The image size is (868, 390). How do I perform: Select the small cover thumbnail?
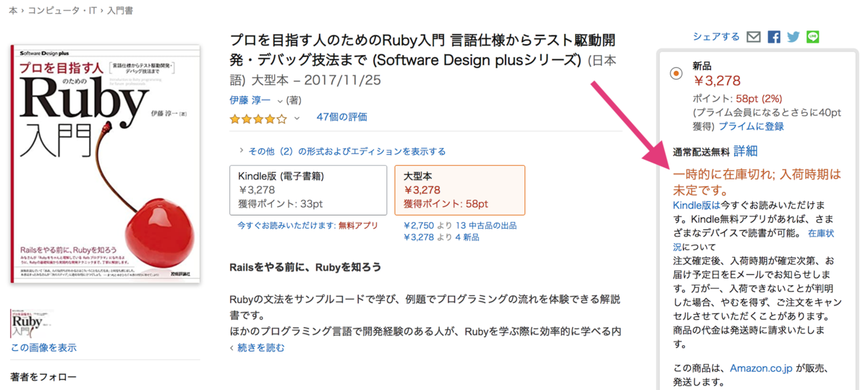click(x=32, y=323)
